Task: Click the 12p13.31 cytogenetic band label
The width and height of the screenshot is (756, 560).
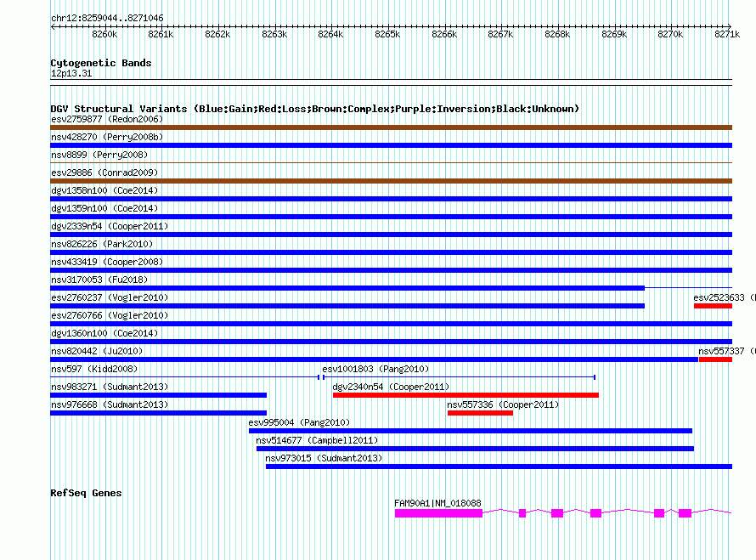Action: pos(72,74)
